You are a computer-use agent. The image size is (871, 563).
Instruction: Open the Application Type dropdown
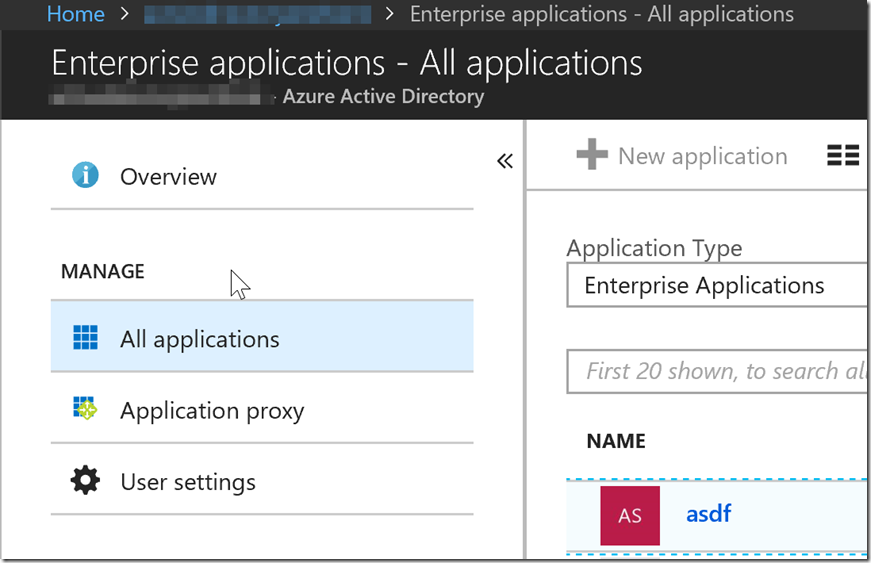click(x=717, y=285)
